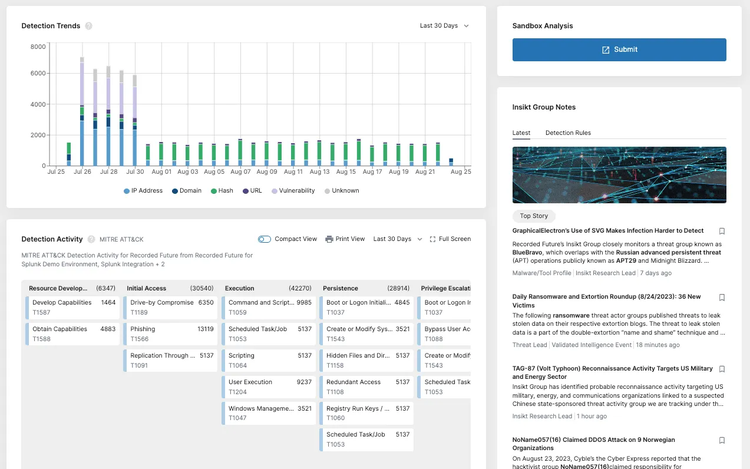This screenshot has width=750, height=469.
Task: Click the Submit button in Sandbox Analysis
Action: 619,50
